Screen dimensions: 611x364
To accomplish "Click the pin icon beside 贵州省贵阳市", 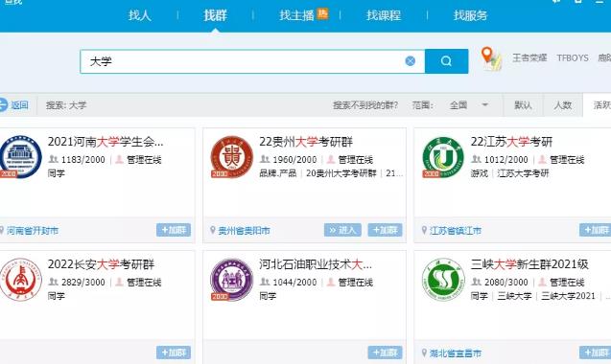I will tap(213, 230).
